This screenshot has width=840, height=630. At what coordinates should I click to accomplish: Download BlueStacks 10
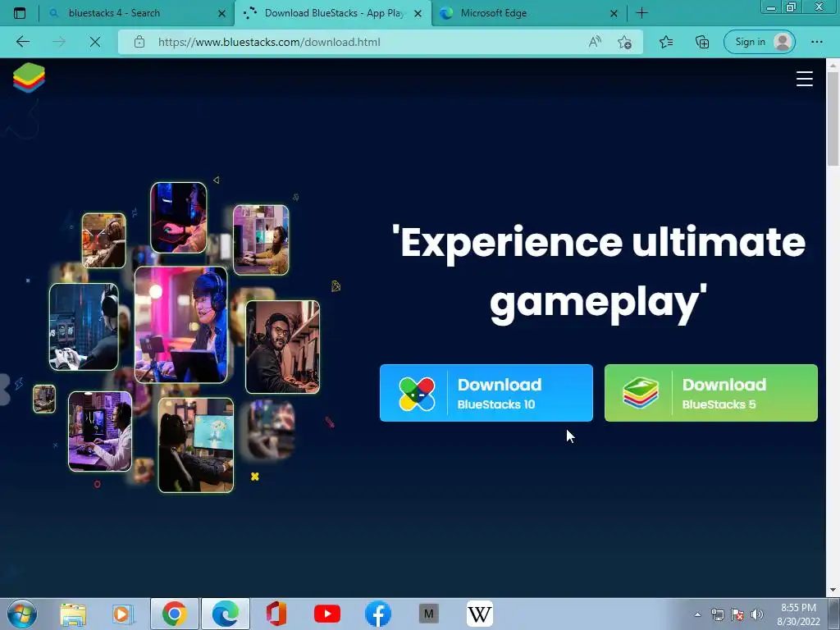[x=486, y=393]
